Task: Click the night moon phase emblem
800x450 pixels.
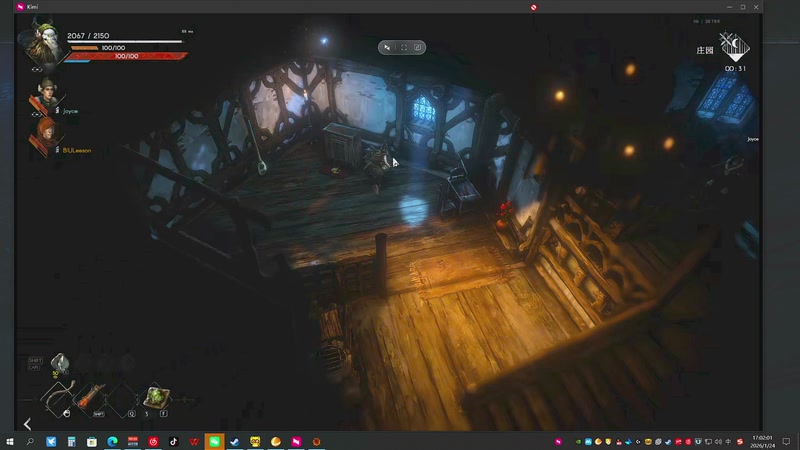Action: [734, 47]
